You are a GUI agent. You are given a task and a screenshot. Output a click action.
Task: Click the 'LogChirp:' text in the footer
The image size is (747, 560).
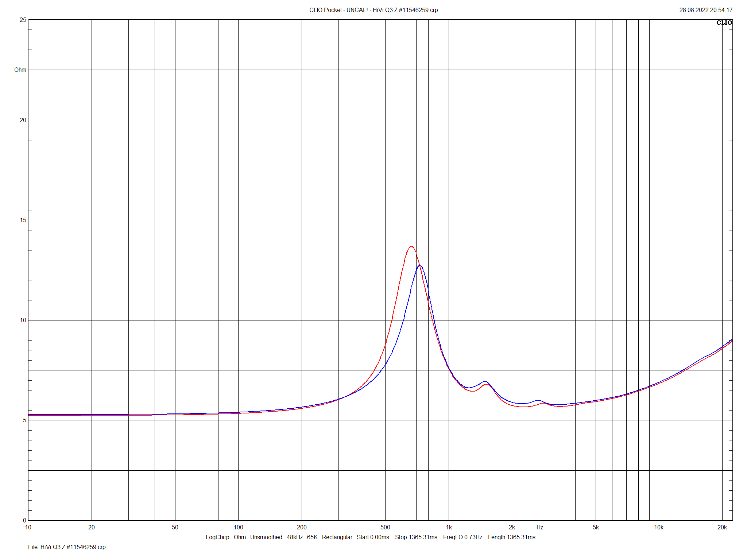tap(218, 537)
